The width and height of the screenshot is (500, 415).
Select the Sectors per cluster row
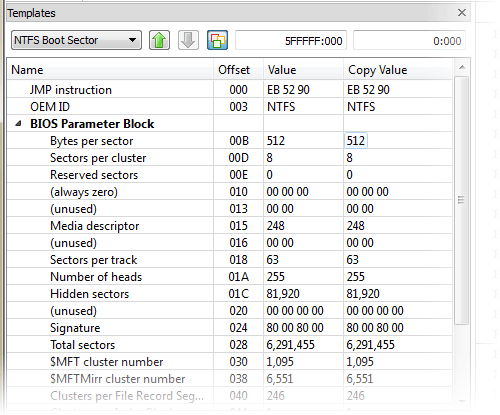(230, 158)
